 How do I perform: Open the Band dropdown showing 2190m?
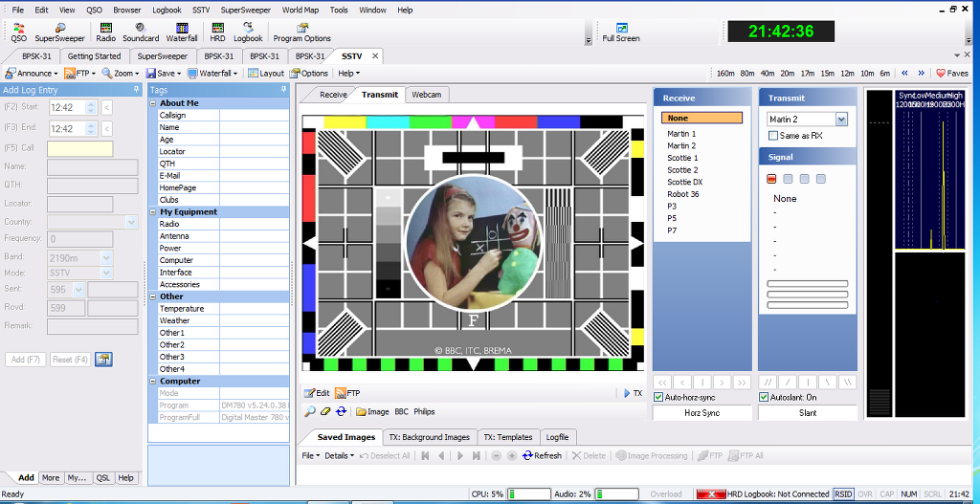106,257
